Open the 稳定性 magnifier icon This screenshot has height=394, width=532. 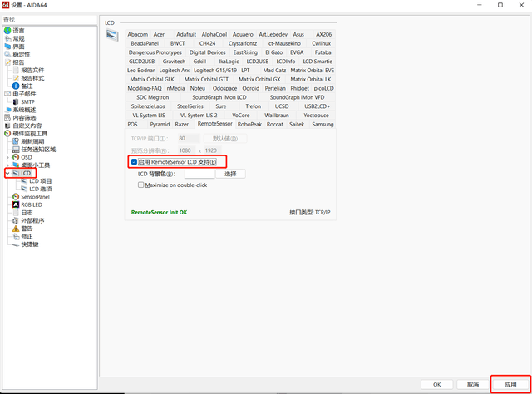(x=7, y=54)
